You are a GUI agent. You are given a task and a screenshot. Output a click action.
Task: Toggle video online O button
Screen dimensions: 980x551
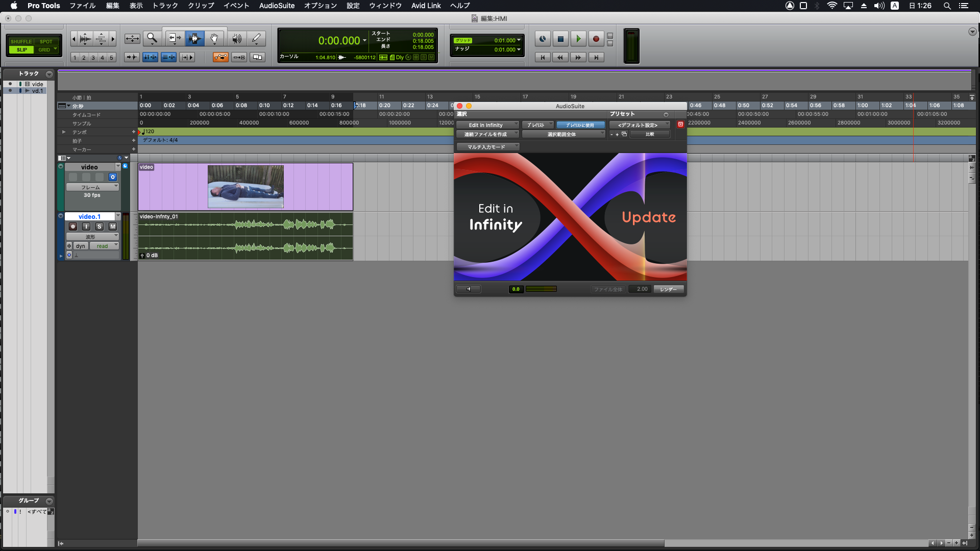tap(113, 177)
